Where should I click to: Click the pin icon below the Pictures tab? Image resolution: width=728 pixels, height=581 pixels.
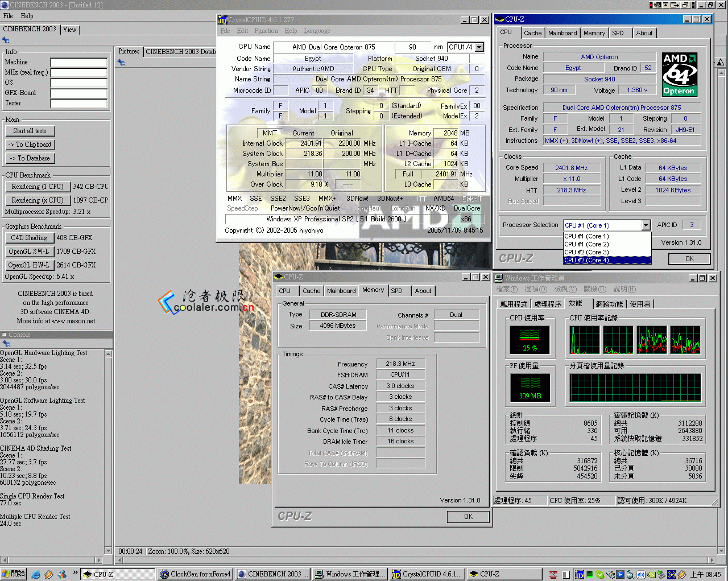pyautogui.click(x=121, y=63)
